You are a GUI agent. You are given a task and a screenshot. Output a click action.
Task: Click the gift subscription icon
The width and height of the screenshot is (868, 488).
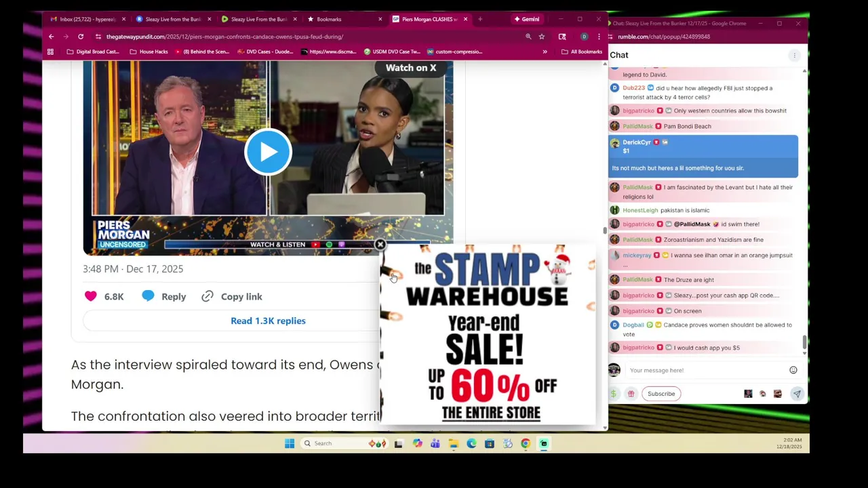tap(631, 394)
